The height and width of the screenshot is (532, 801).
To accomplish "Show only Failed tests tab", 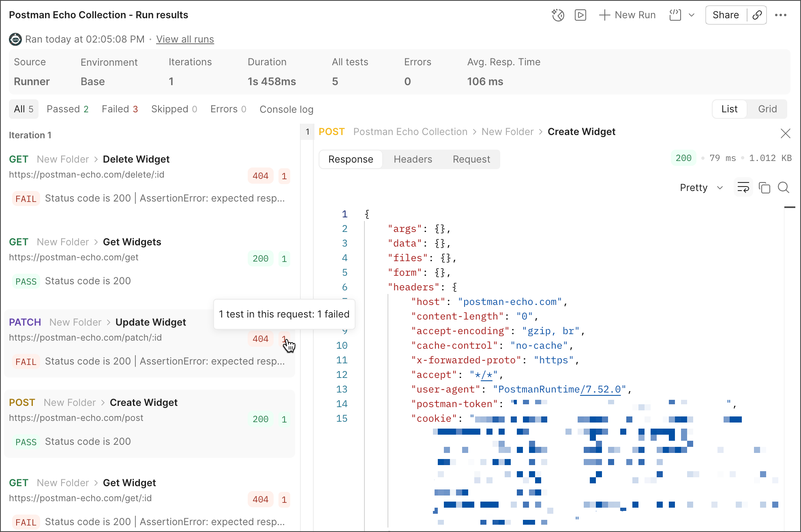I will [x=120, y=109].
